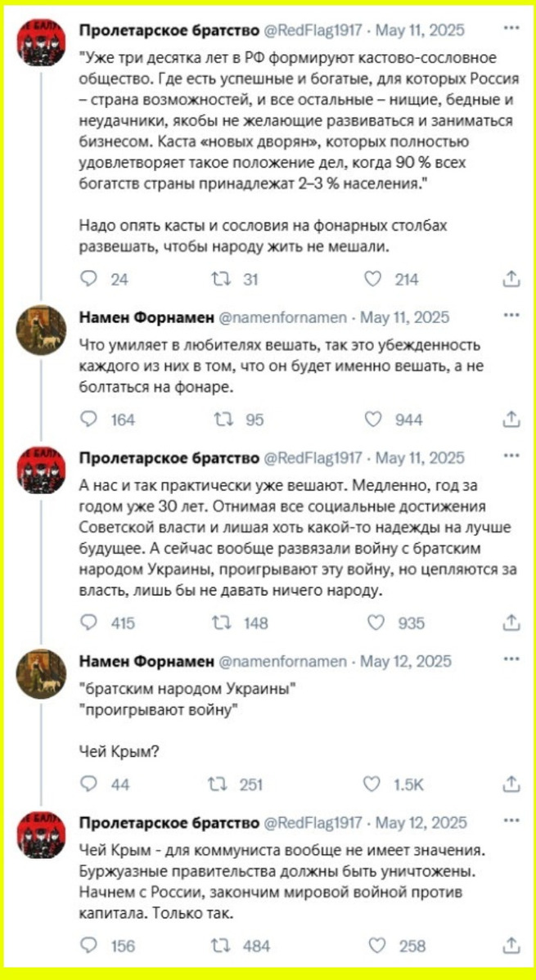Share the last tweet with 258 likes

pos(511,945)
